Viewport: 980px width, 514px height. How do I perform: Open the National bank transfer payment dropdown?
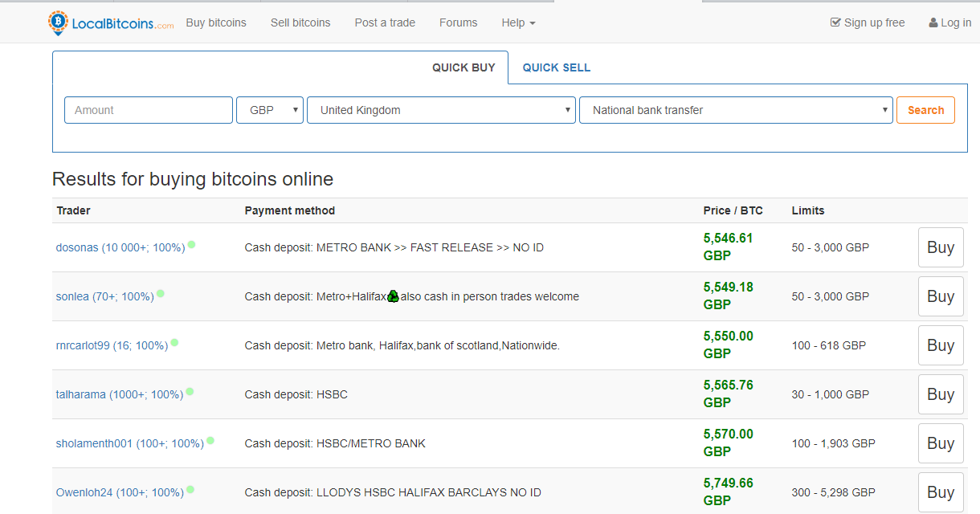(x=736, y=110)
